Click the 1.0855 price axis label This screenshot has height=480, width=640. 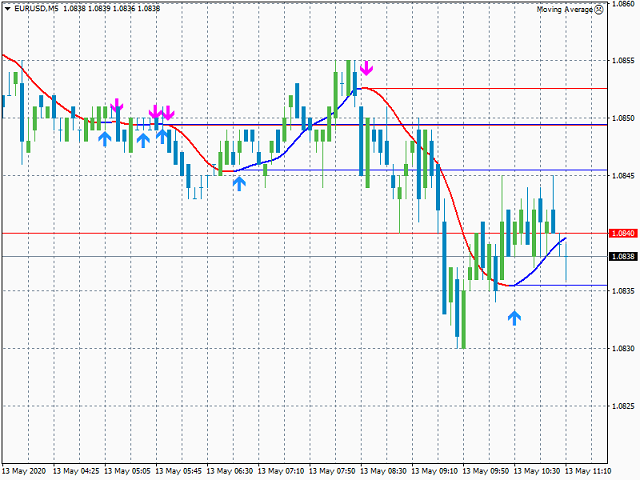click(x=623, y=60)
